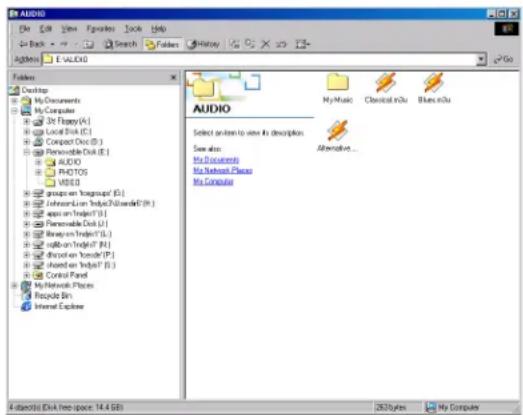Follow the My Computer See also link
Screen dimensions: 523x415
pyautogui.click(x=213, y=182)
